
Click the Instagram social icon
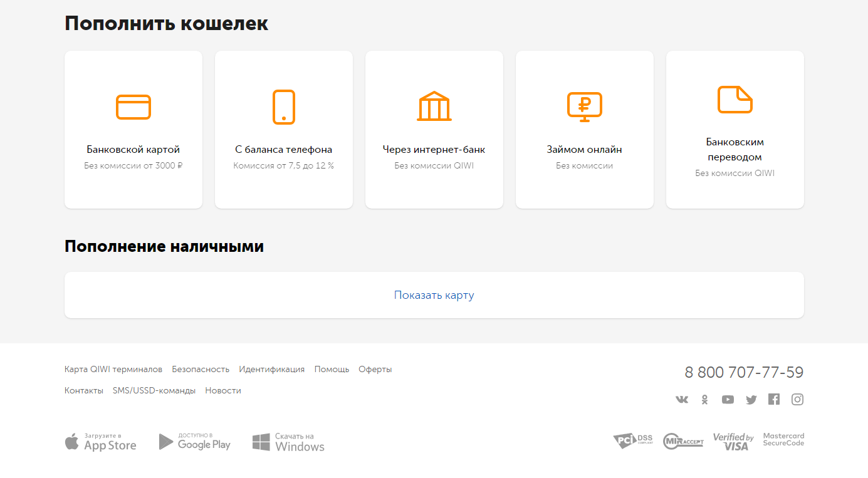[797, 398]
